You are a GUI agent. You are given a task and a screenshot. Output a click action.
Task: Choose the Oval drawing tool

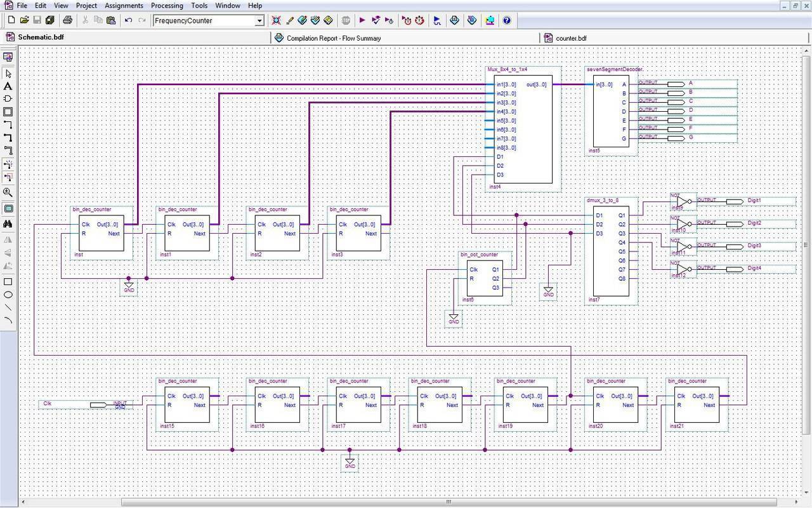pyautogui.click(x=8, y=295)
